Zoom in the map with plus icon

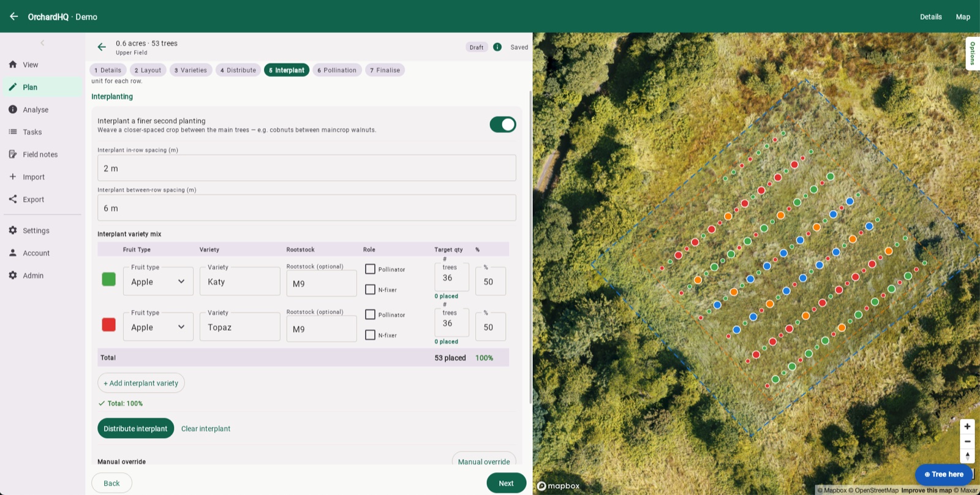pyautogui.click(x=967, y=426)
